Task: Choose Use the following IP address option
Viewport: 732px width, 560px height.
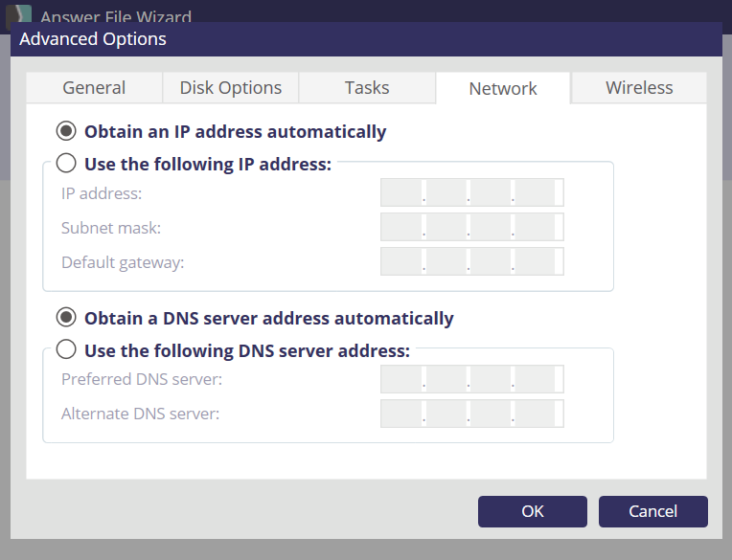Action: [x=67, y=164]
